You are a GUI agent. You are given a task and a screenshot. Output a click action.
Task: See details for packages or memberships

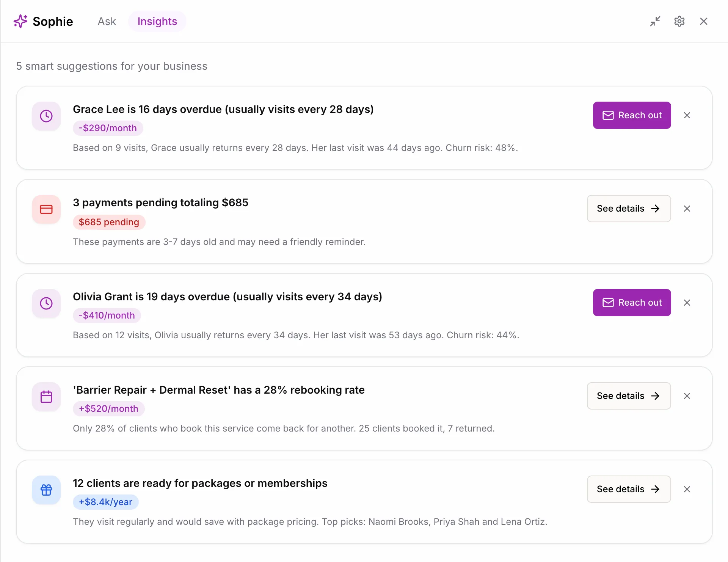(629, 489)
